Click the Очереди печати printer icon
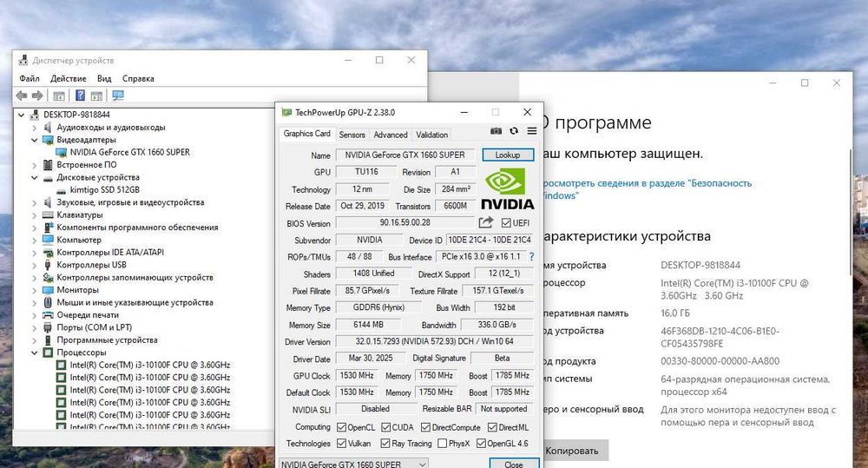 click(x=48, y=314)
